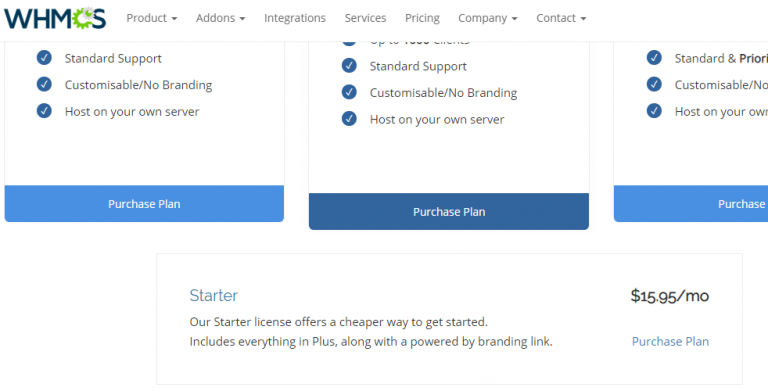Viewport: 768px width, 391px height.
Task: Click Purchase Plan on the left plan card
Action: tap(144, 204)
